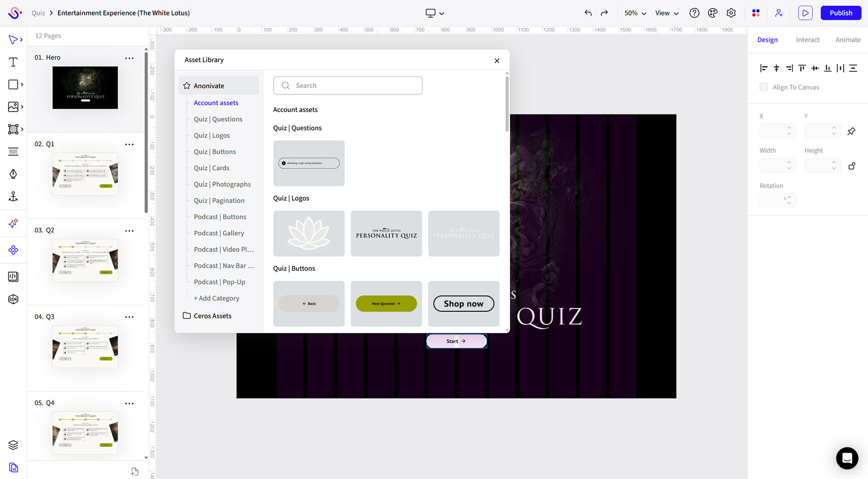Switch to the Interact tab

point(807,40)
